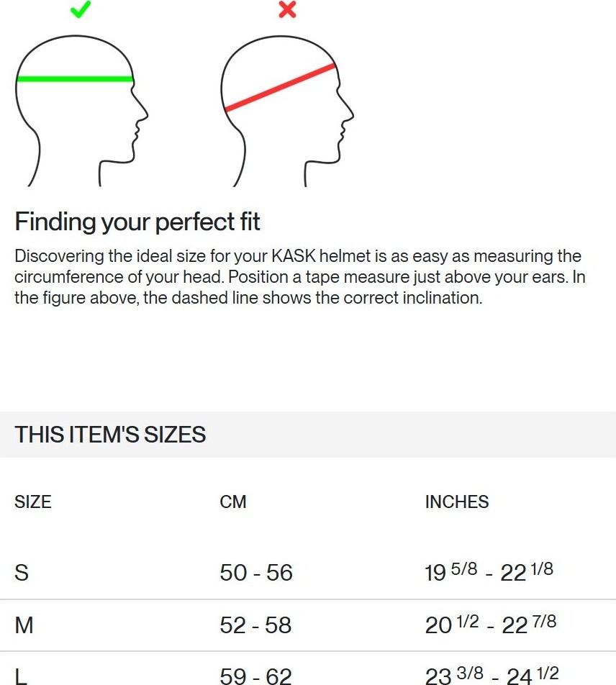This screenshot has width=616, height=685.
Task: Click the KASK helmet description paragraph
Action: (x=299, y=277)
